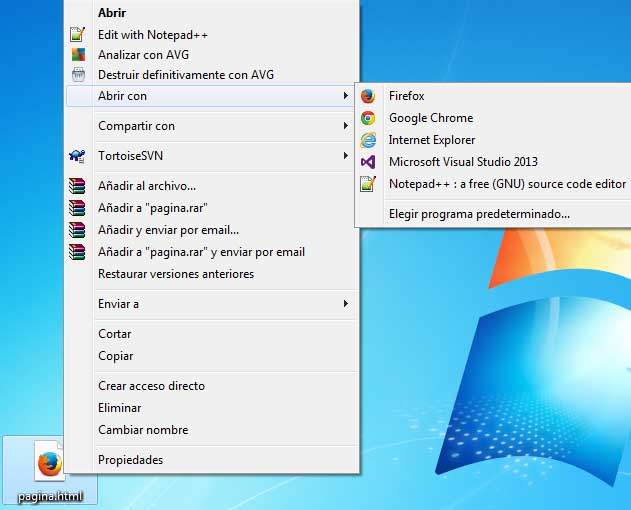Click the WinRAR icon beside Añadir a "pagina.rar"
Screen dimensions: 631x510
coord(77,208)
